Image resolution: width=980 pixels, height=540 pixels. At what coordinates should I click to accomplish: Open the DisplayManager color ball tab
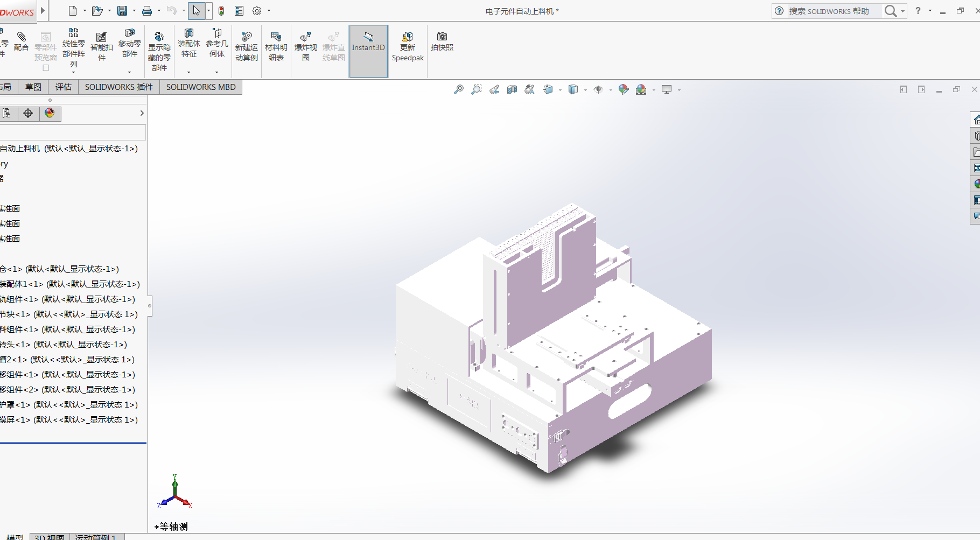pyautogui.click(x=50, y=113)
